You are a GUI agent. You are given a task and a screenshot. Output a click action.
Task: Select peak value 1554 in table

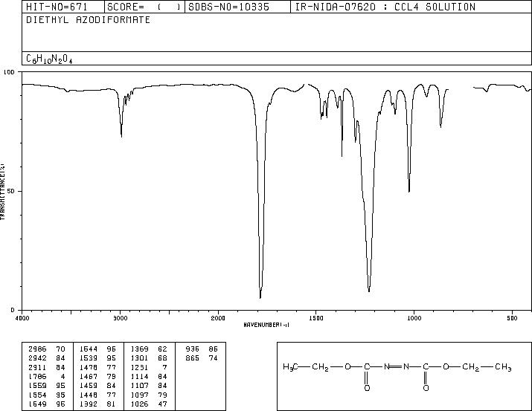pyautogui.click(x=37, y=395)
